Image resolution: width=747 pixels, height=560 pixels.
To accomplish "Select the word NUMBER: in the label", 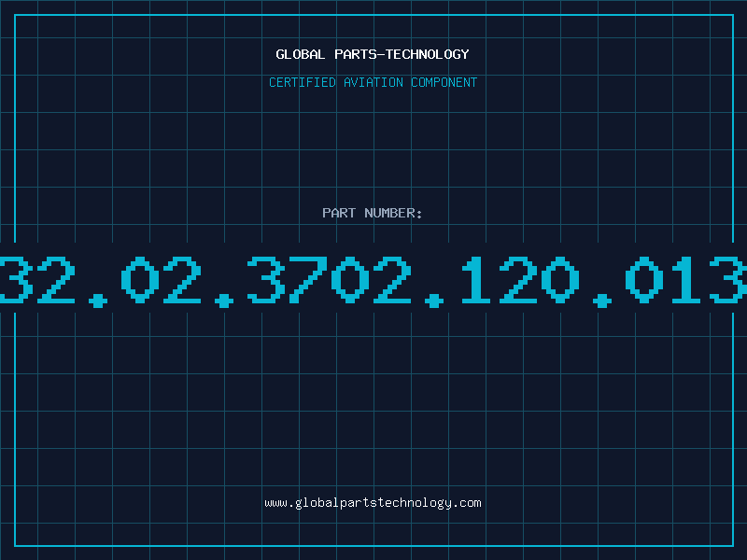I will click(x=393, y=213).
